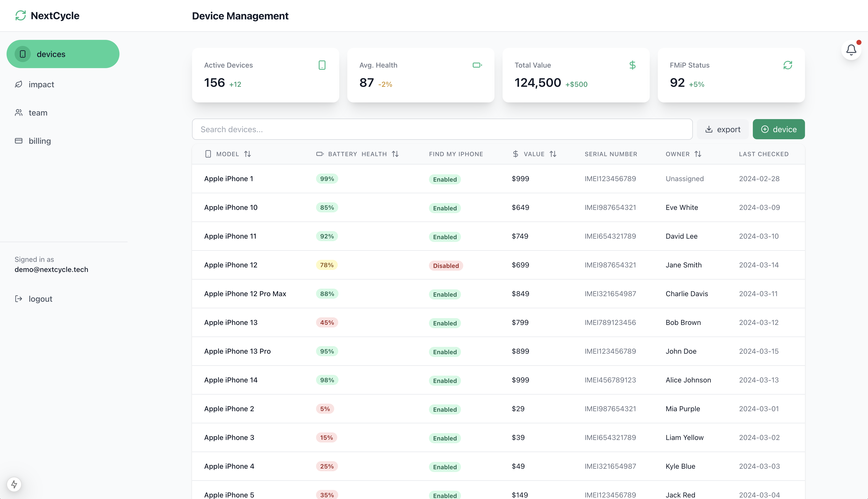This screenshot has height=499, width=868.
Task: Click the battery icon in Battery Health header
Action: click(320, 154)
